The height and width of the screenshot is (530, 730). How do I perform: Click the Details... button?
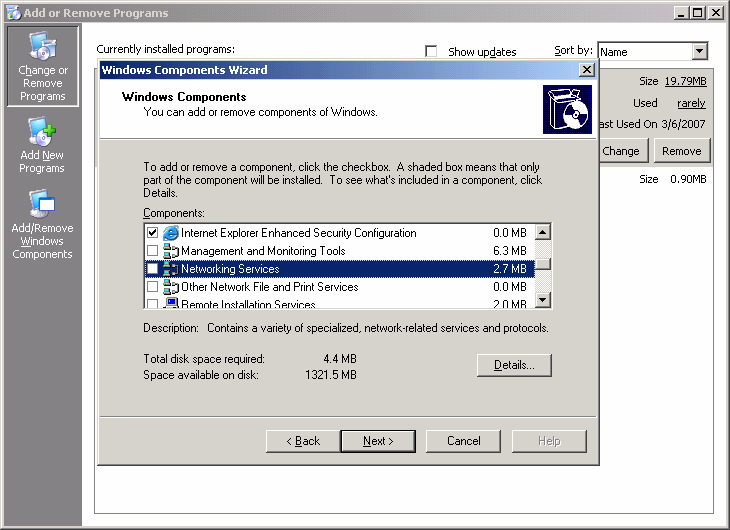(x=514, y=365)
